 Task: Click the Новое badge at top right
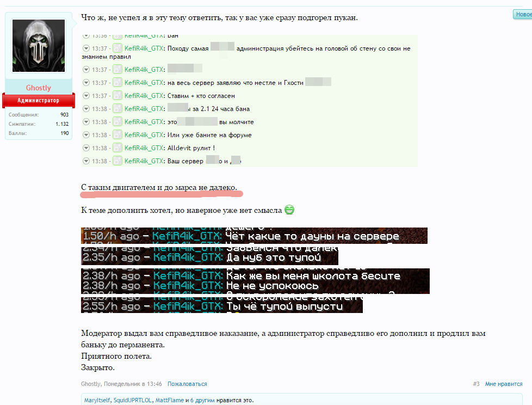point(523,14)
